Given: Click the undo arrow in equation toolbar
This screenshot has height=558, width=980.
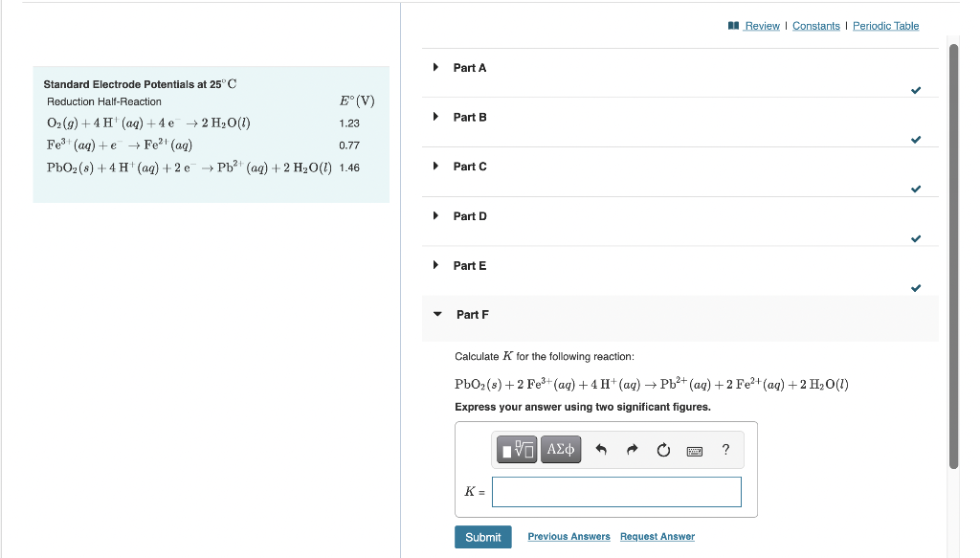Looking at the screenshot, I should point(601,449).
